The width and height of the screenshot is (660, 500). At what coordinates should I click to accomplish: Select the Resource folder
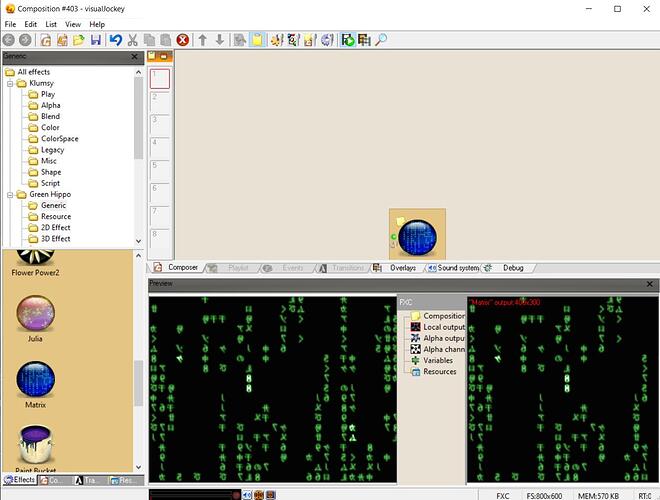pos(56,216)
